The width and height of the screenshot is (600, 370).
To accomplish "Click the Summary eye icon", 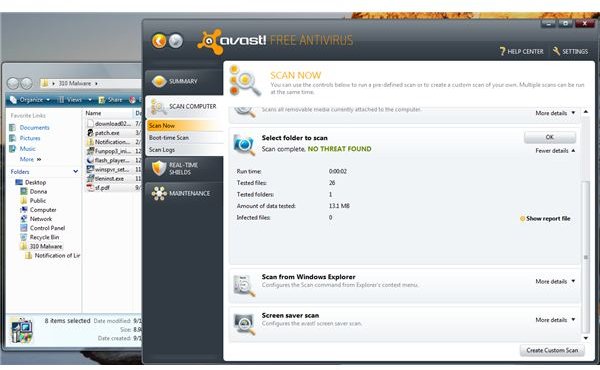I will [159, 81].
